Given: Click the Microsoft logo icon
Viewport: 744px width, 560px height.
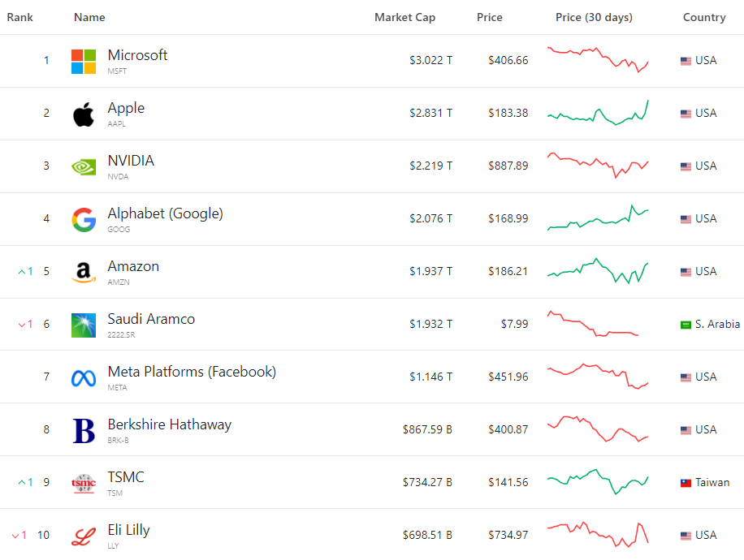Looking at the screenshot, I should [x=84, y=62].
